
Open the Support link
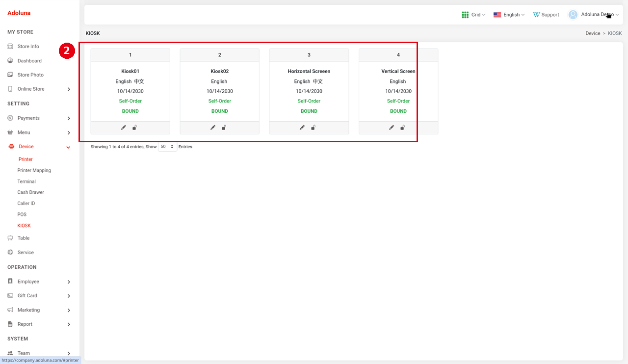tap(546, 15)
